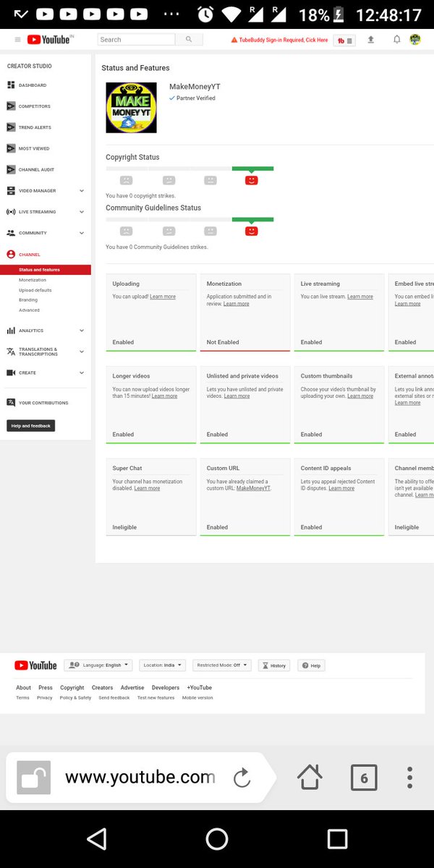Click Learn more in Live streaming card
Image resolution: width=434 pixels, height=868 pixels.
(360, 297)
